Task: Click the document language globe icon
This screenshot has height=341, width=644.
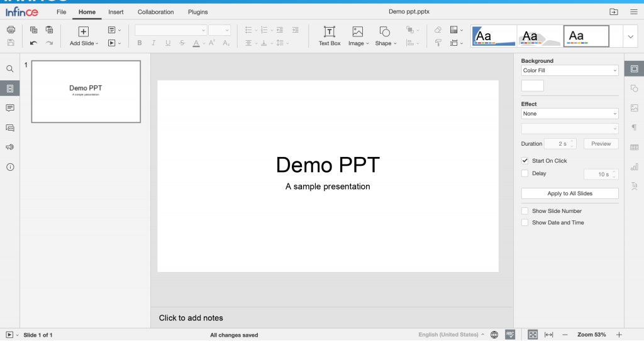Action: coord(494,335)
